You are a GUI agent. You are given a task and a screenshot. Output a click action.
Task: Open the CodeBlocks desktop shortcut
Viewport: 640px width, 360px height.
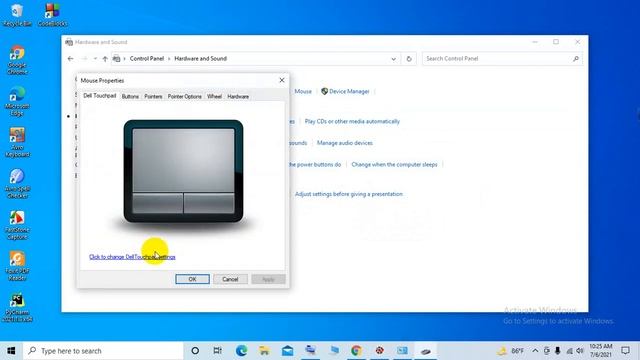pyautogui.click(x=52, y=15)
